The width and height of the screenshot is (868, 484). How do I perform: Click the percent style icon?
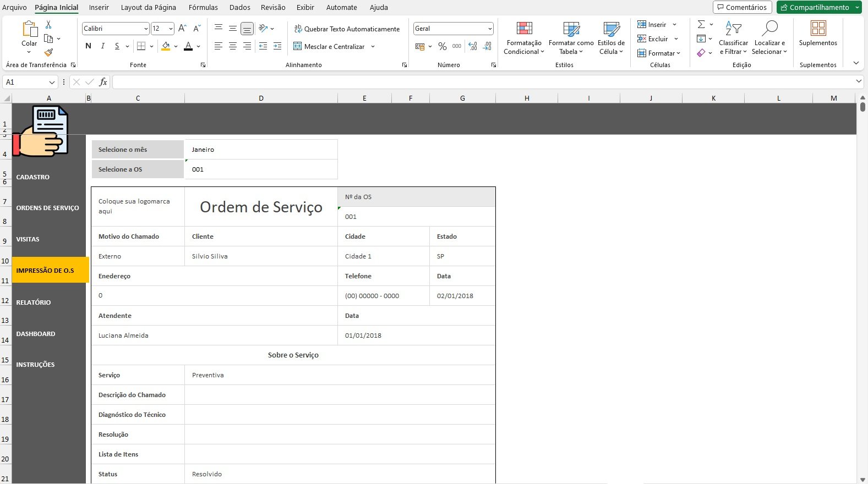click(442, 47)
